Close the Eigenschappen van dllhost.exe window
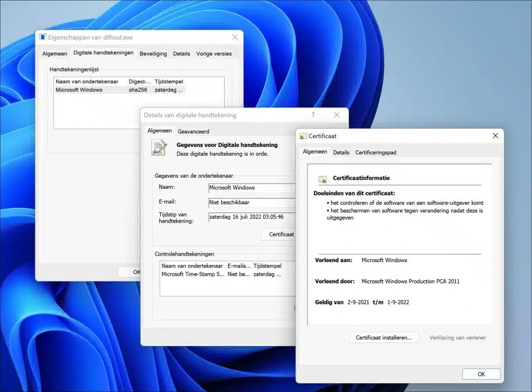 point(235,37)
